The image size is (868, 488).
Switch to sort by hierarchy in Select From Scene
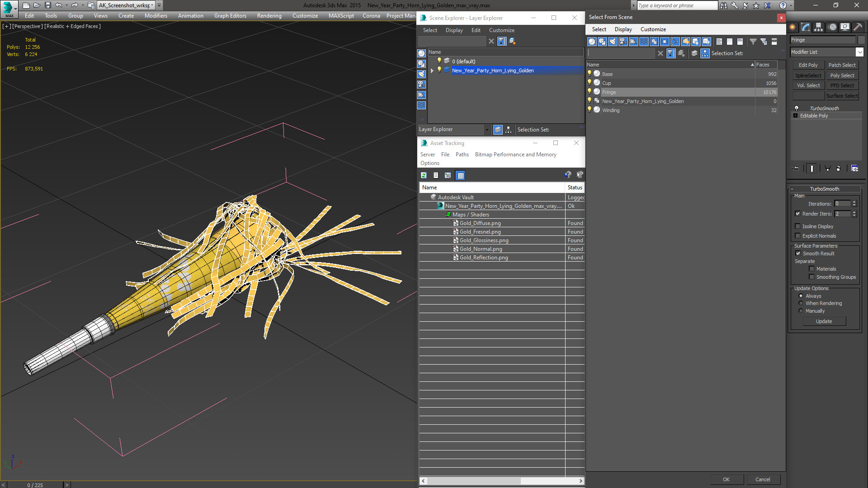click(x=705, y=53)
